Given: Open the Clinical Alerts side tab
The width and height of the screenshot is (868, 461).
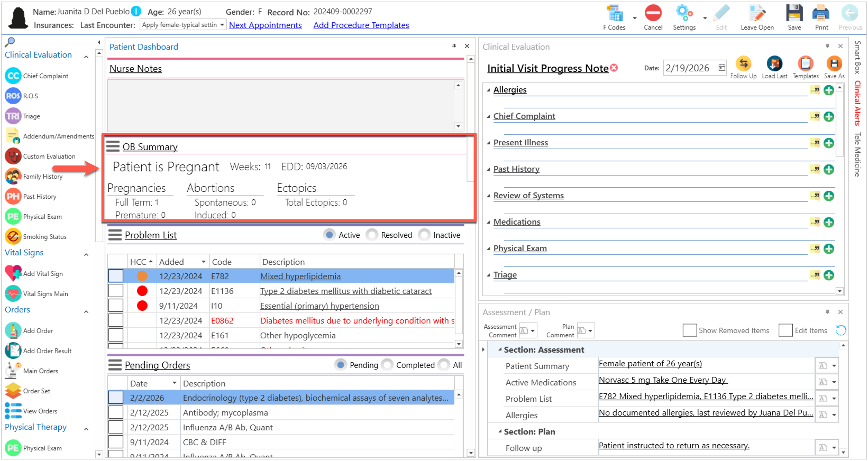Looking at the screenshot, I should (x=857, y=103).
